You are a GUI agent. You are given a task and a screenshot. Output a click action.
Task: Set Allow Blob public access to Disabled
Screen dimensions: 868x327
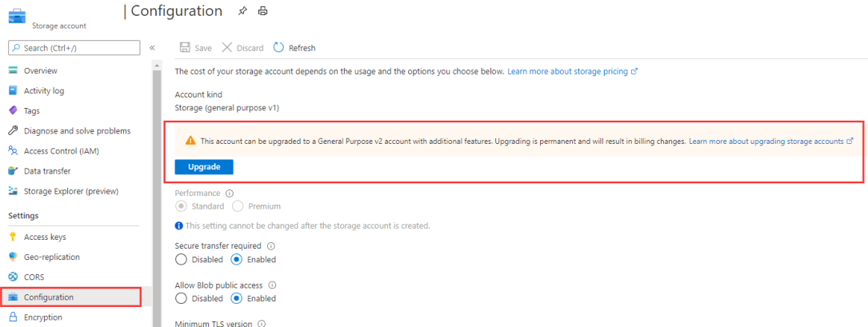click(x=182, y=299)
